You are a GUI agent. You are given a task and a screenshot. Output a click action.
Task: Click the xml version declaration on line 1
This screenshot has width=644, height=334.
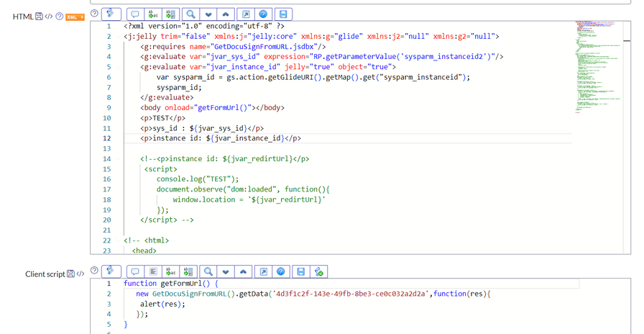coord(204,26)
